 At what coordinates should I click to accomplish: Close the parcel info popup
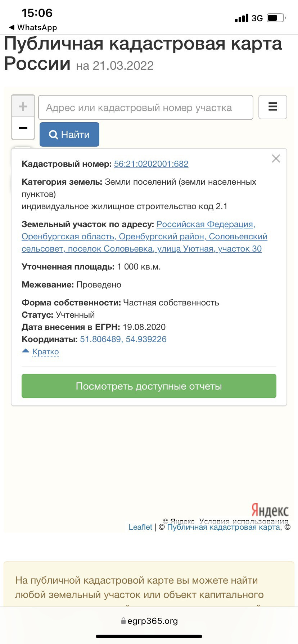point(276,158)
